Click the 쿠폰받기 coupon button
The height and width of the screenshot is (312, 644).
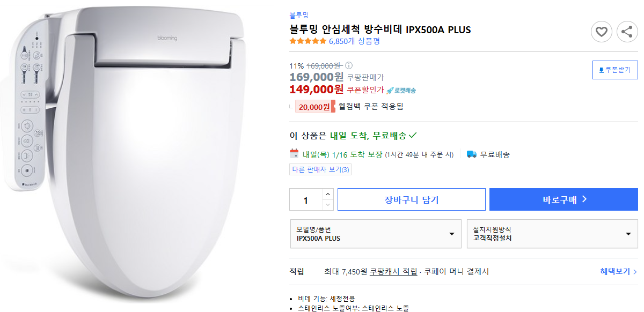615,70
